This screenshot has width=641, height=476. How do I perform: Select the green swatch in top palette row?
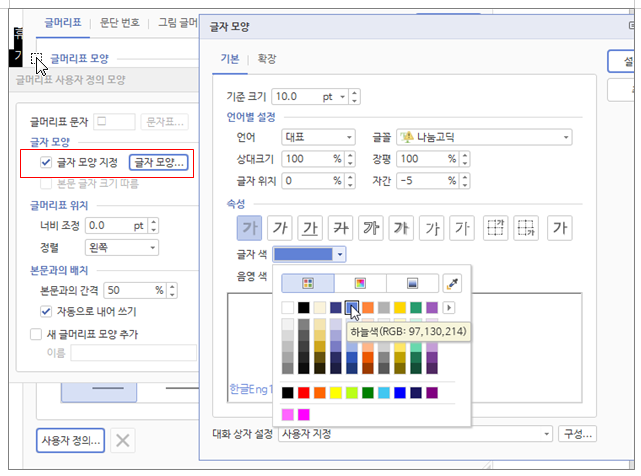[x=416, y=308]
